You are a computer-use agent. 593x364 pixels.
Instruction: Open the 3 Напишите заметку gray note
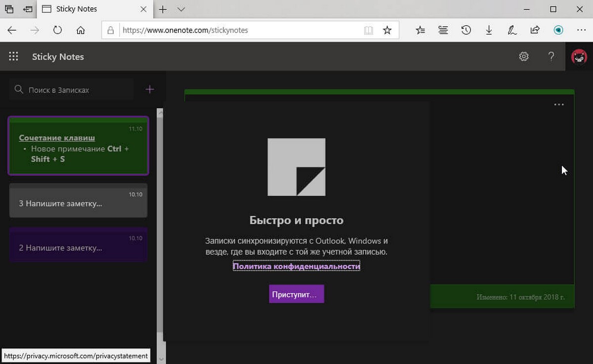pos(79,201)
